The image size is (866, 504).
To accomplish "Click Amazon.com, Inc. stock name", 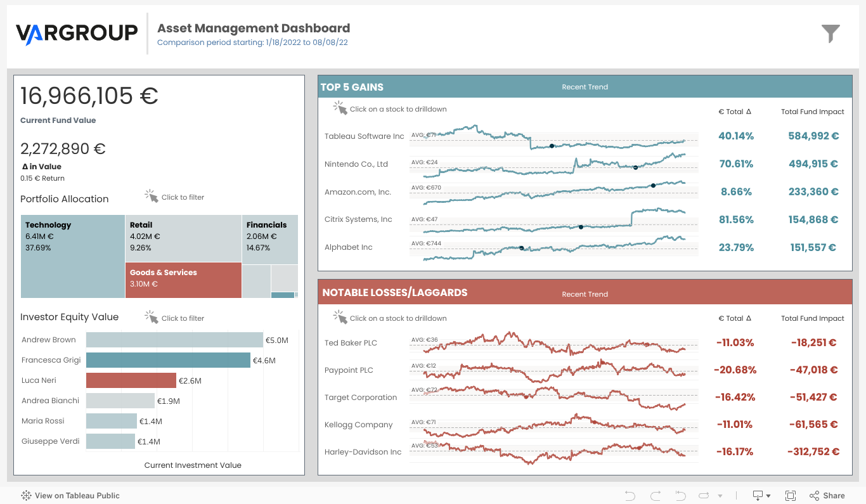I will point(358,192).
